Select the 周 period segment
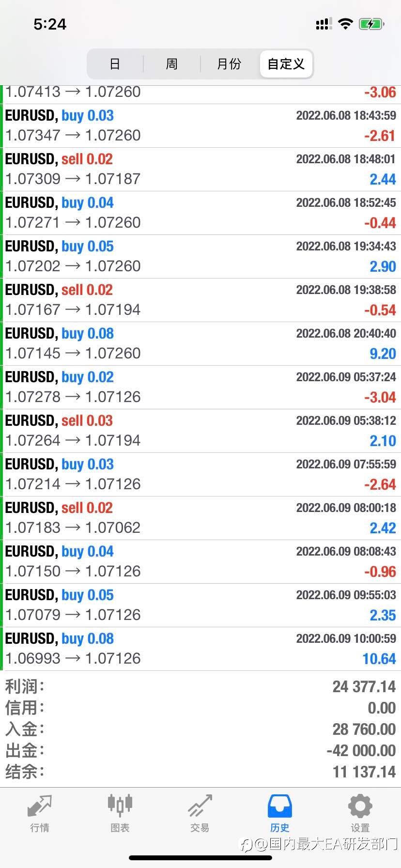 [172, 63]
